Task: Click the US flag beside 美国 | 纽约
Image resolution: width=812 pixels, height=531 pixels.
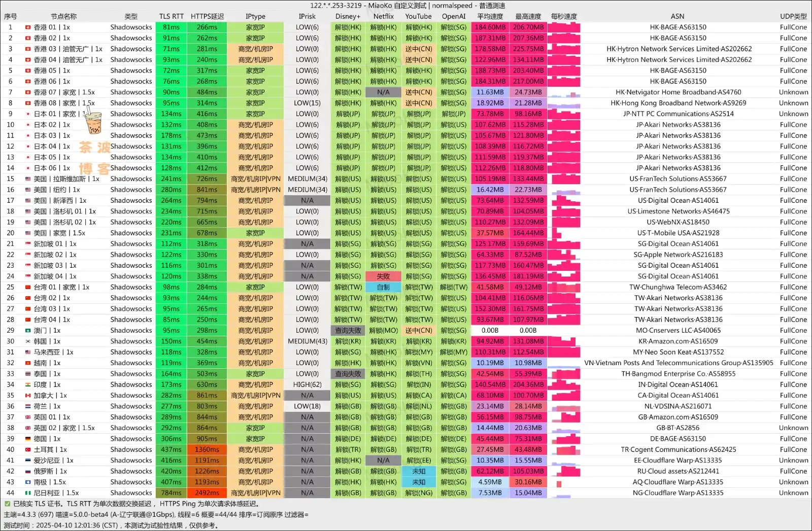Action: 27,189
